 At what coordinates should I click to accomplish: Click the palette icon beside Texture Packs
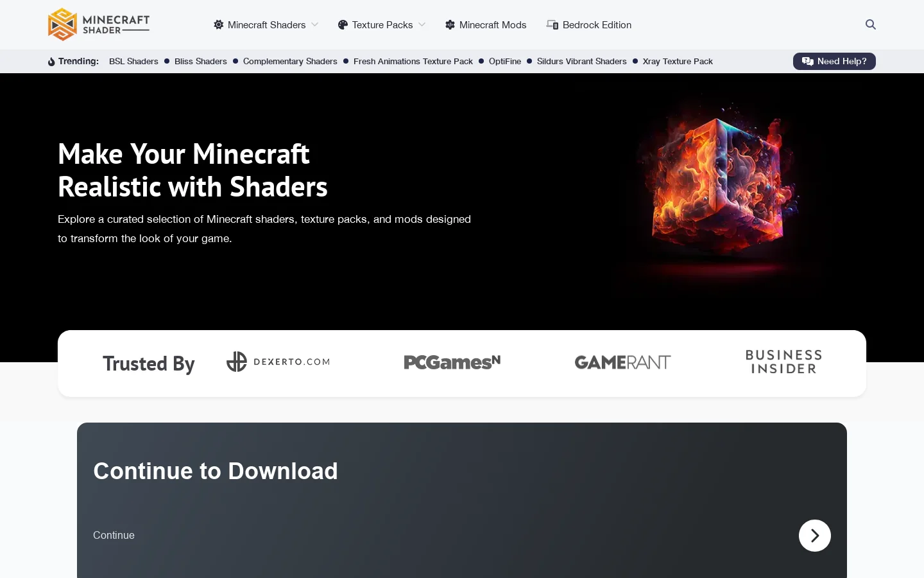[x=343, y=24]
